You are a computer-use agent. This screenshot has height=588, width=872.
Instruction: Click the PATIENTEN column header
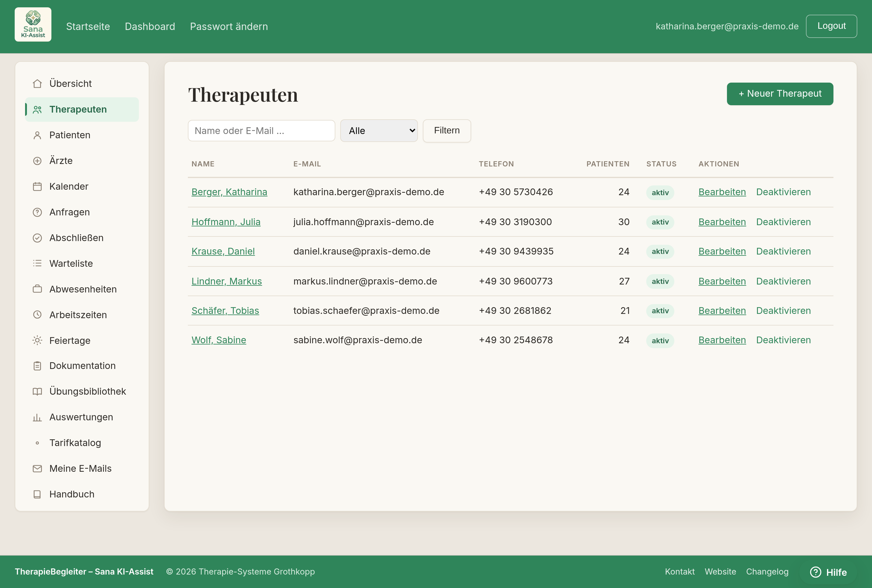click(608, 164)
